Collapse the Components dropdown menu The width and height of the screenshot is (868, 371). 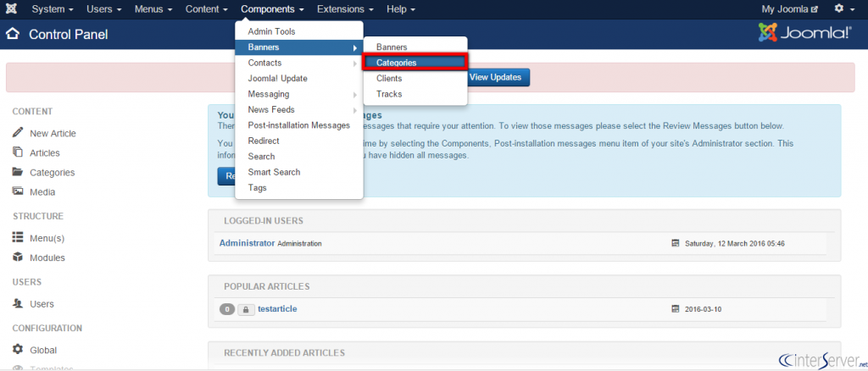[x=272, y=9]
